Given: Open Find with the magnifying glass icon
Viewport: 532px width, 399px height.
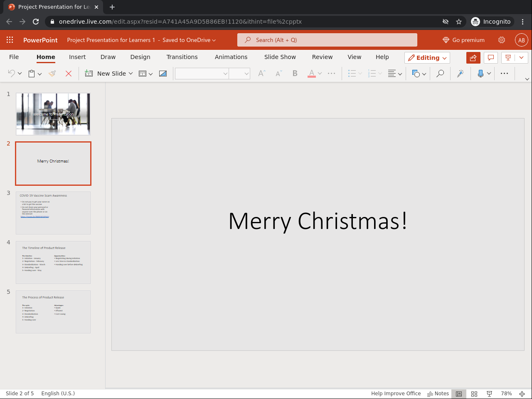Looking at the screenshot, I should click(440, 74).
